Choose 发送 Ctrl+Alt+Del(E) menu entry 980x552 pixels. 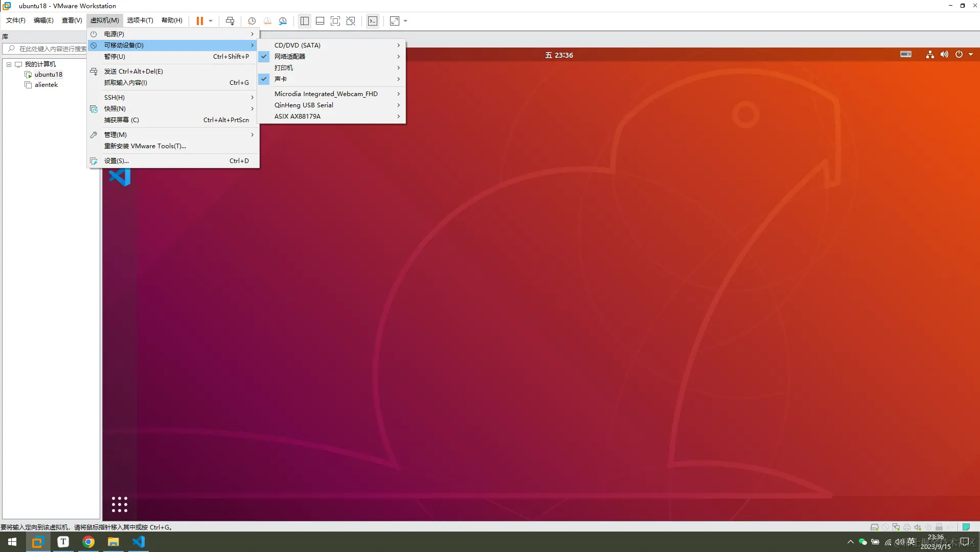[173, 71]
